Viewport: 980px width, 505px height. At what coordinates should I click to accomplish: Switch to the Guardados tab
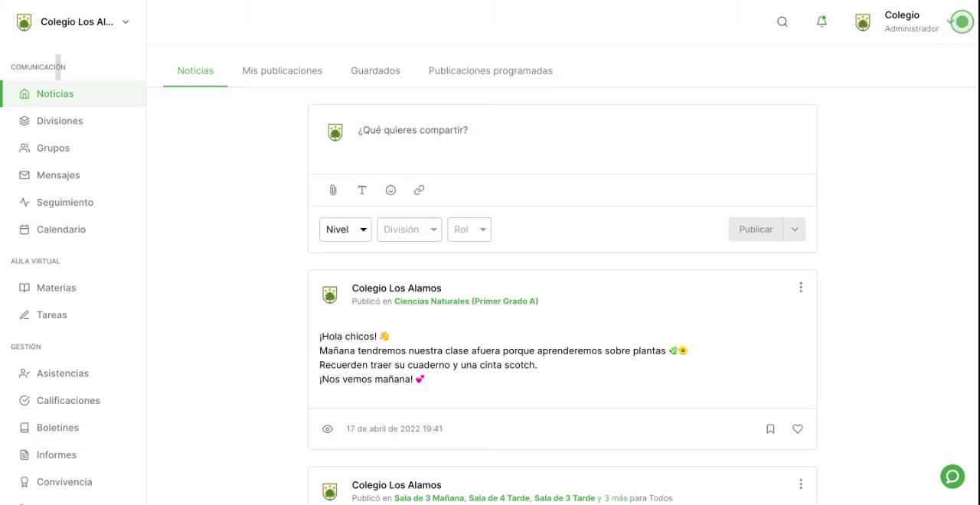pos(375,70)
